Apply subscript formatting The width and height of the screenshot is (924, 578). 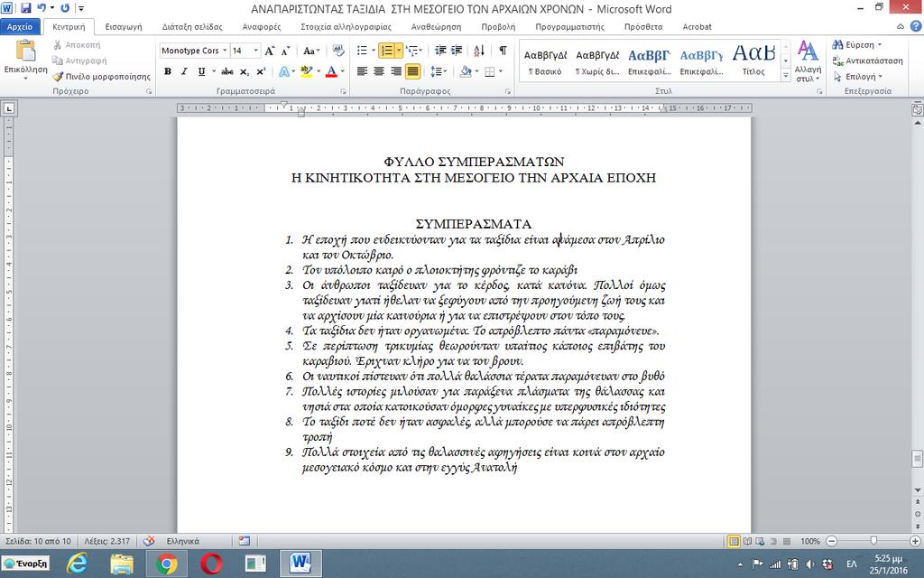(x=244, y=71)
